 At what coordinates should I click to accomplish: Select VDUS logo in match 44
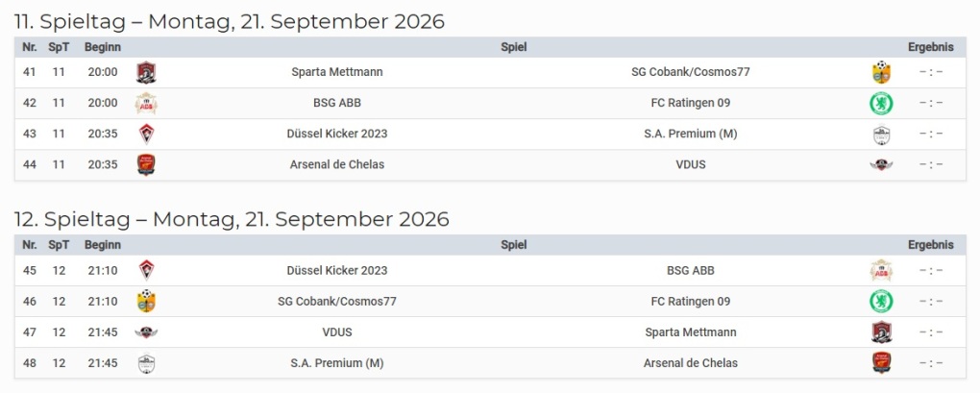(x=881, y=164)
